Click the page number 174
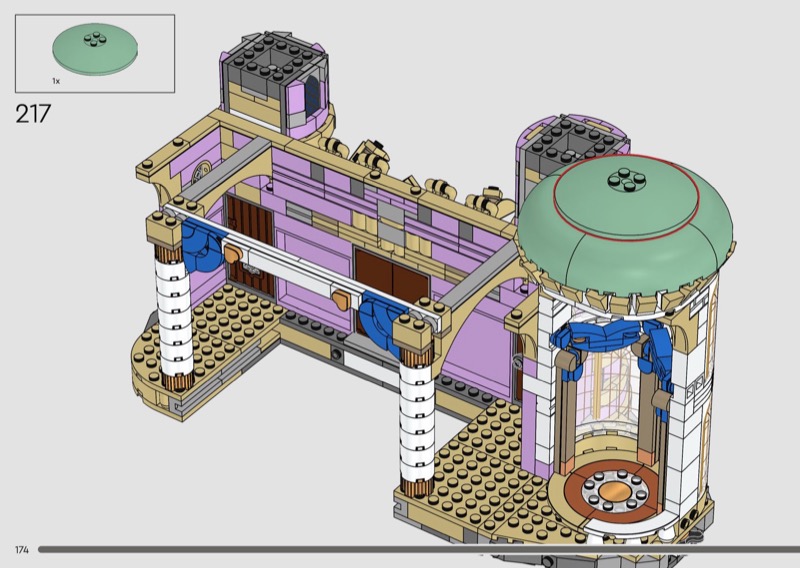 click(x=21, y=550)
